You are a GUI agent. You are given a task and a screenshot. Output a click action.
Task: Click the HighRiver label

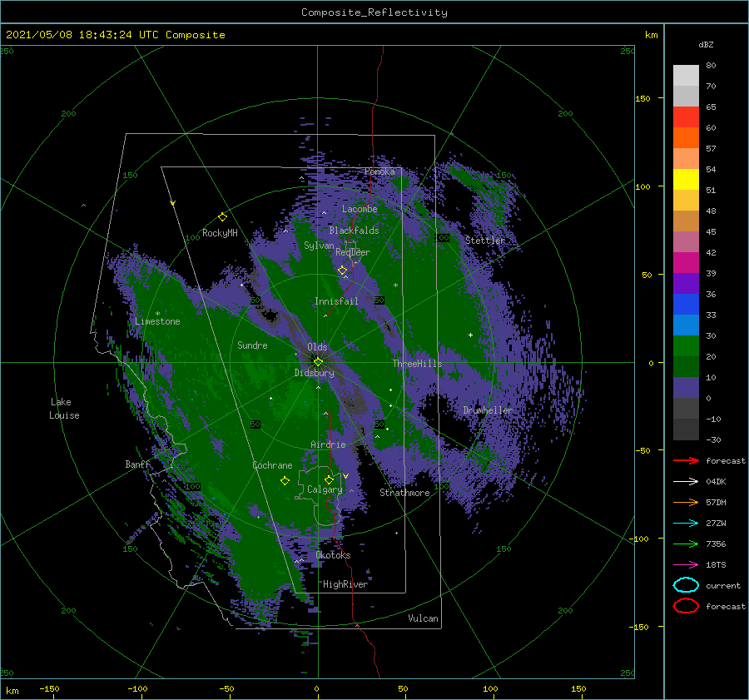click(x=345, y=584)
